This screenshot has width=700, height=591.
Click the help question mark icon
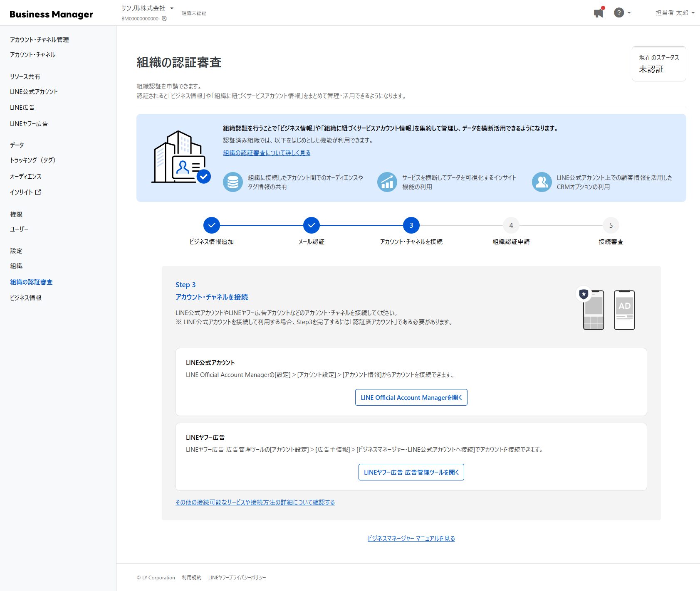(x=619, y=13)
